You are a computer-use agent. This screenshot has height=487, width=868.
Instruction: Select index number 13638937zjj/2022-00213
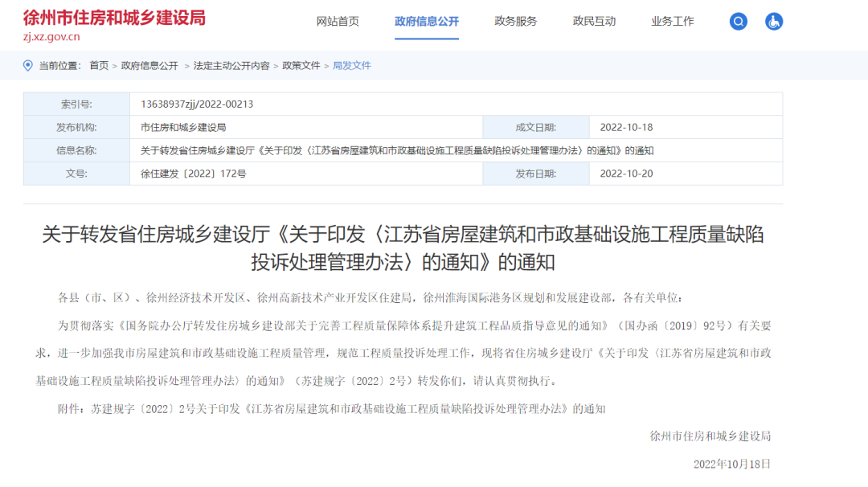197,104
